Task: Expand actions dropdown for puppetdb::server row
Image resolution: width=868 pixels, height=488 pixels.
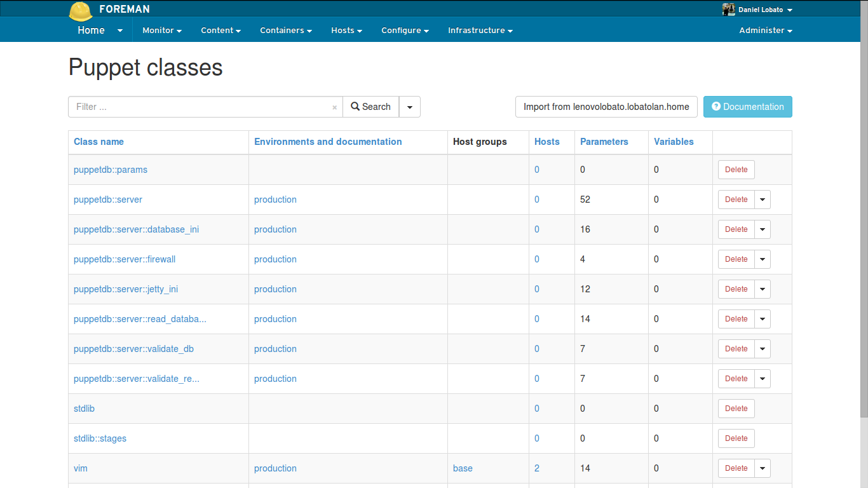Action: (763, 200)
